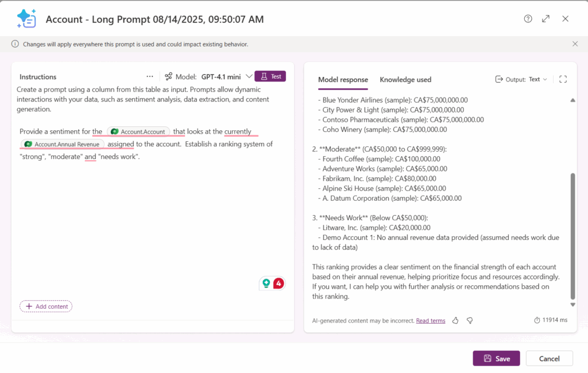Click the 11914 ms timing value
The height and width of the screenshot is (373, 588).
coord(555,320)
